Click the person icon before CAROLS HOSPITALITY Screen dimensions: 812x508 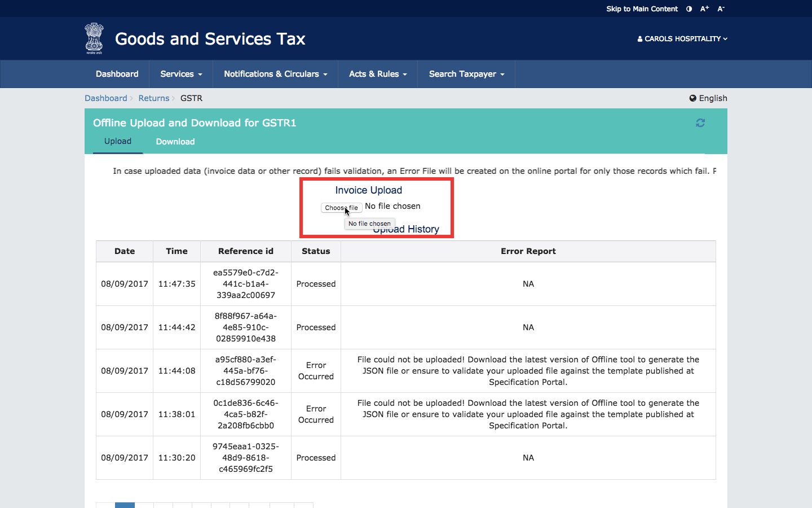click(639, 38)
